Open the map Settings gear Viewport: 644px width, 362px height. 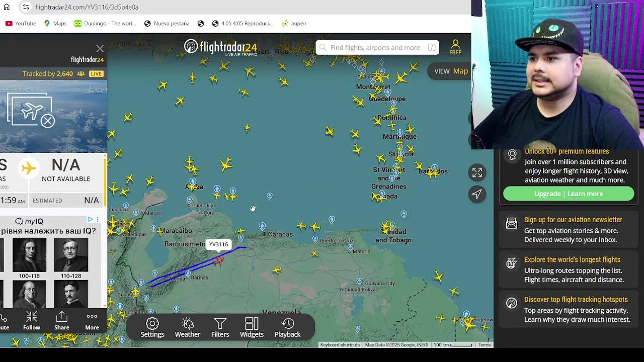click(152, 327)
